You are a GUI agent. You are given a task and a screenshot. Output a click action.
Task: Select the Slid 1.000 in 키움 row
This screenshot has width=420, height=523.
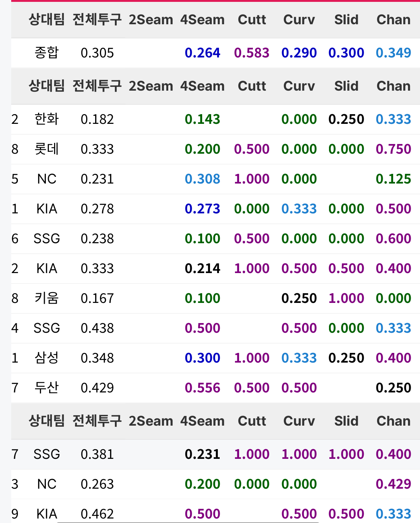(346, 298)
